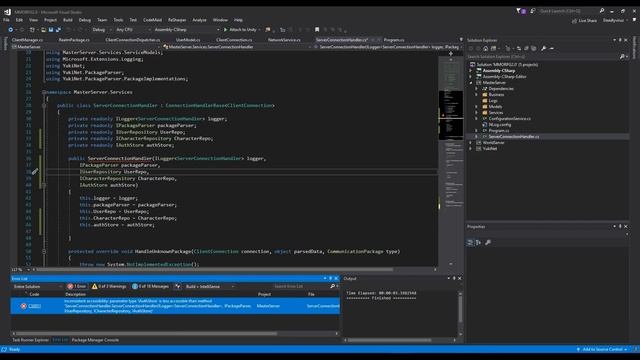Image resolution: width=640 pixels, height=360 pixels.
Task: Switch to the NetworkService.cs tab
Action: point(284,40)
